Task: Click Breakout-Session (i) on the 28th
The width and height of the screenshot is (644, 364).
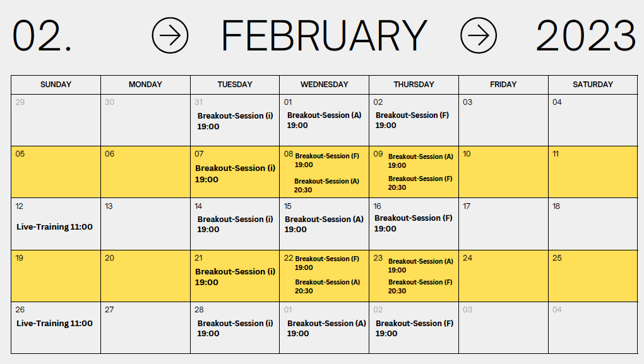Action: pos(235,328)
